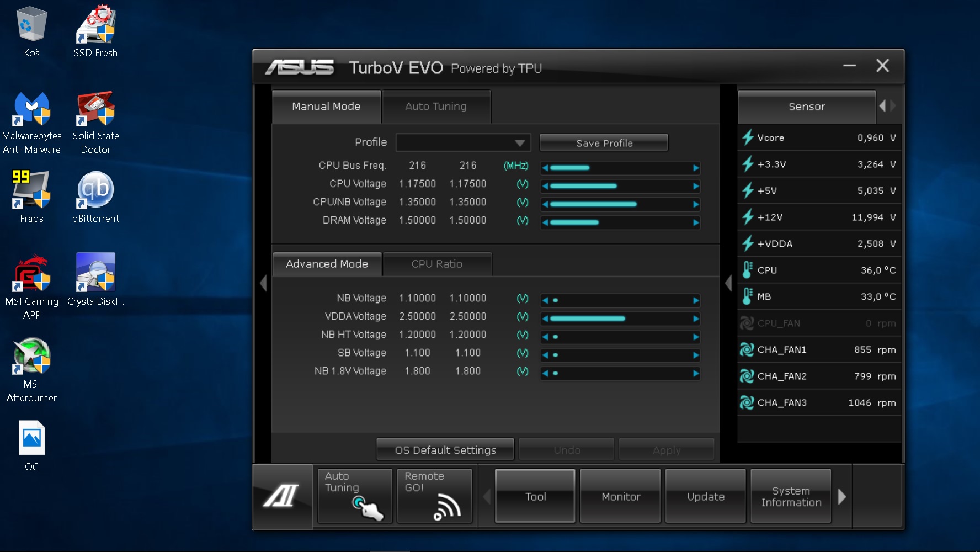
Task: Open the Fraps desktop shortcut
Action: pyautogui.click(x=31, y=197)
